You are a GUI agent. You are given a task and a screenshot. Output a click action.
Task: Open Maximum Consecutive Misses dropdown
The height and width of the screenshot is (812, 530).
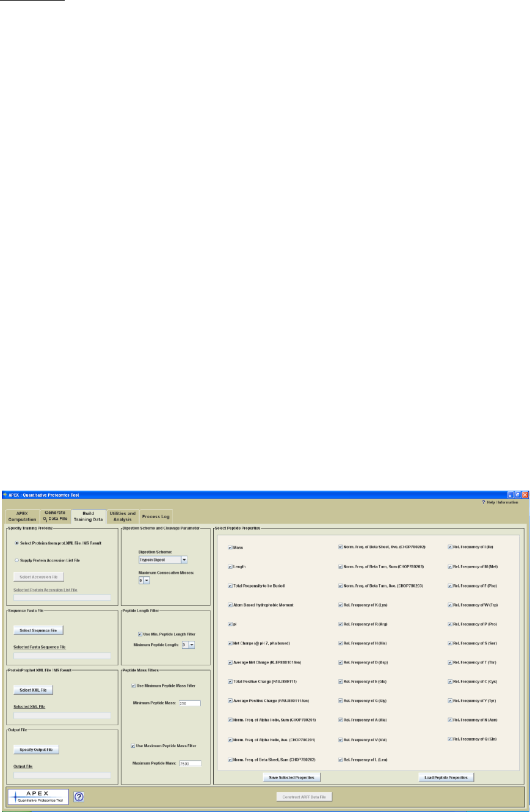pos(144,580)
